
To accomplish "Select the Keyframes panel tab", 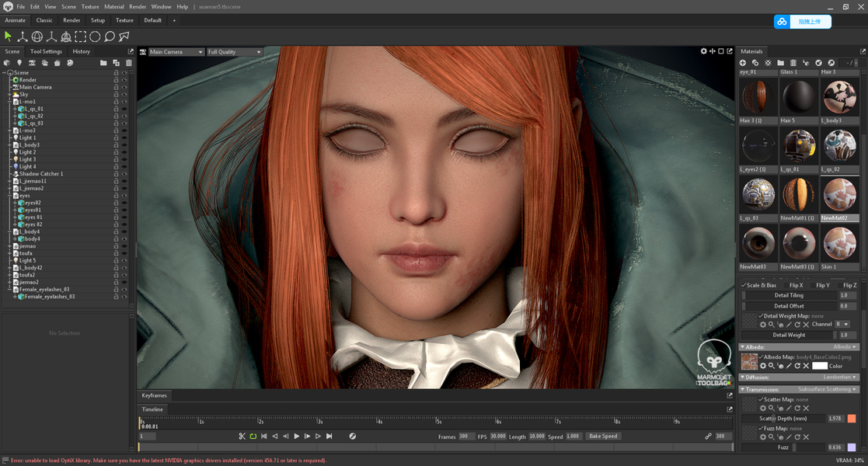I will (154, 396).
